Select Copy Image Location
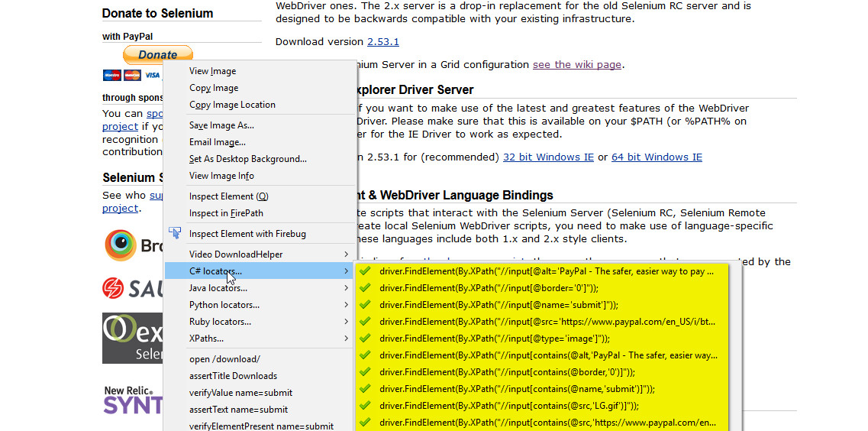 232,104
